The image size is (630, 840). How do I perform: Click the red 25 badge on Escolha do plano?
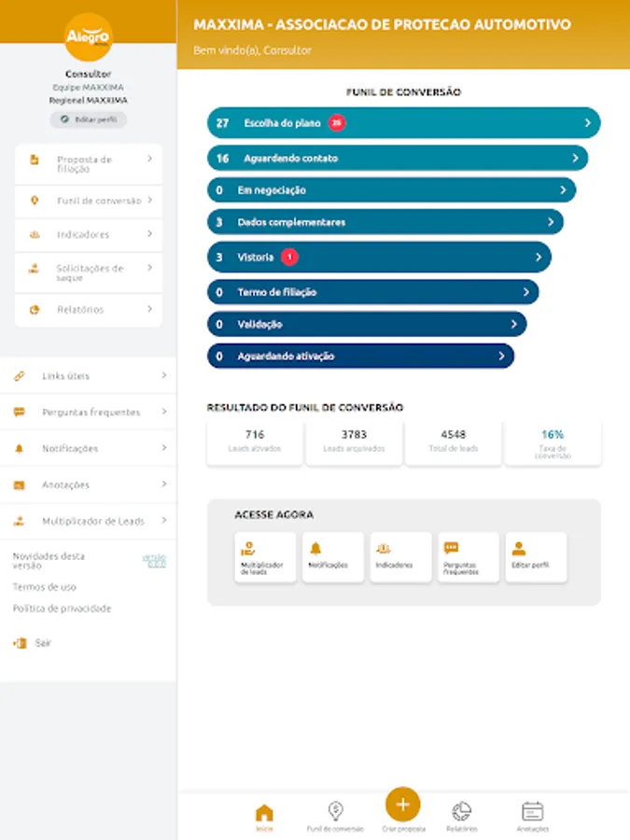pos(336,122)
